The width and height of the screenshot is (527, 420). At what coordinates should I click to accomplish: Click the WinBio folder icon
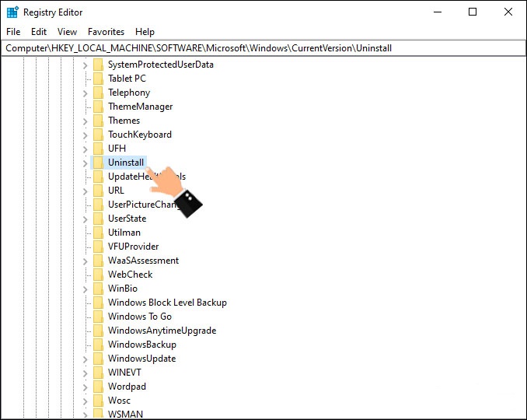[x=98, y=289]
